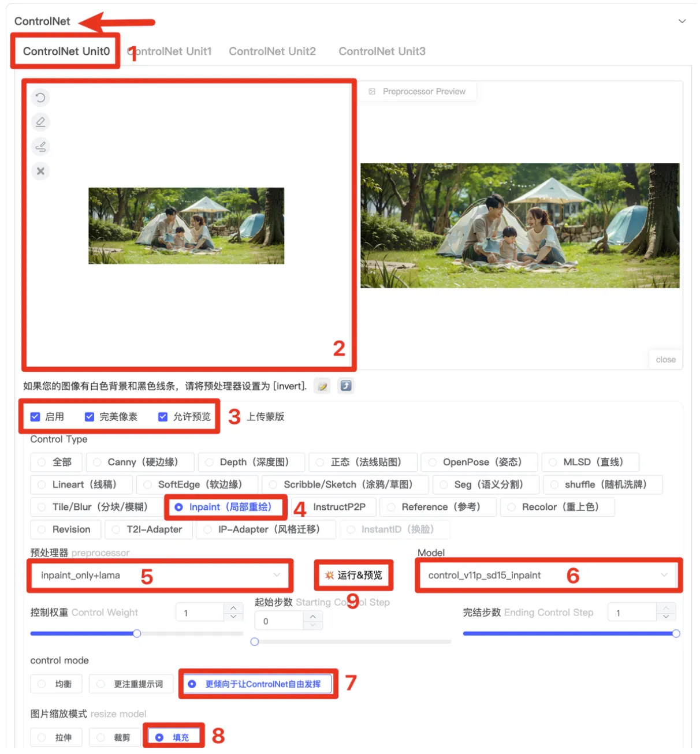Click the 起始步数 starting step number field
The height and width of the screenshot is (754, 700).
click(278, 621)
